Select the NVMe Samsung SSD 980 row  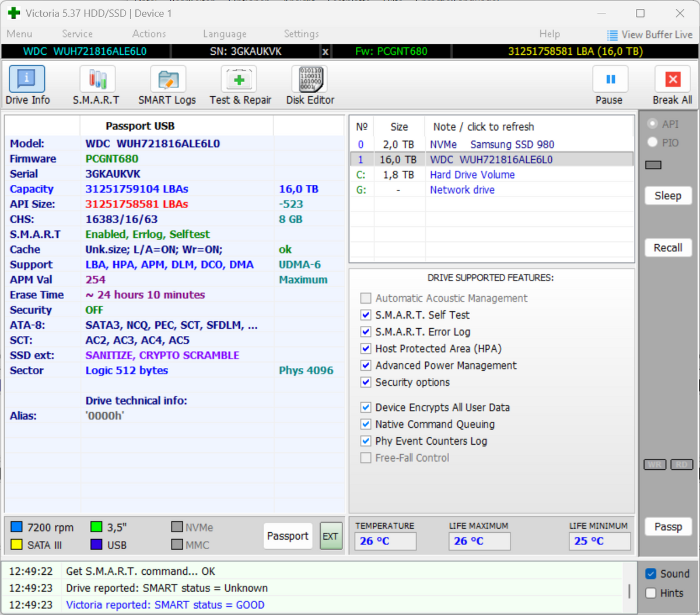point(491,145)
